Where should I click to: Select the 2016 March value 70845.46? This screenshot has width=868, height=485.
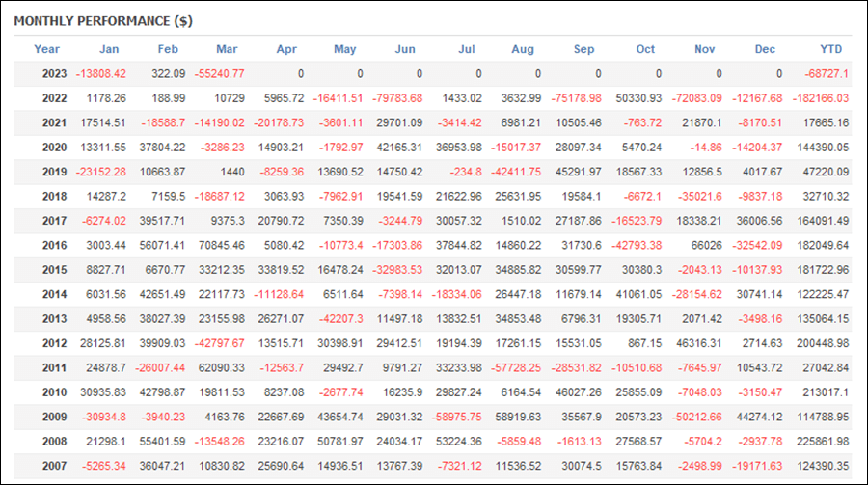(x=222, y=245)
